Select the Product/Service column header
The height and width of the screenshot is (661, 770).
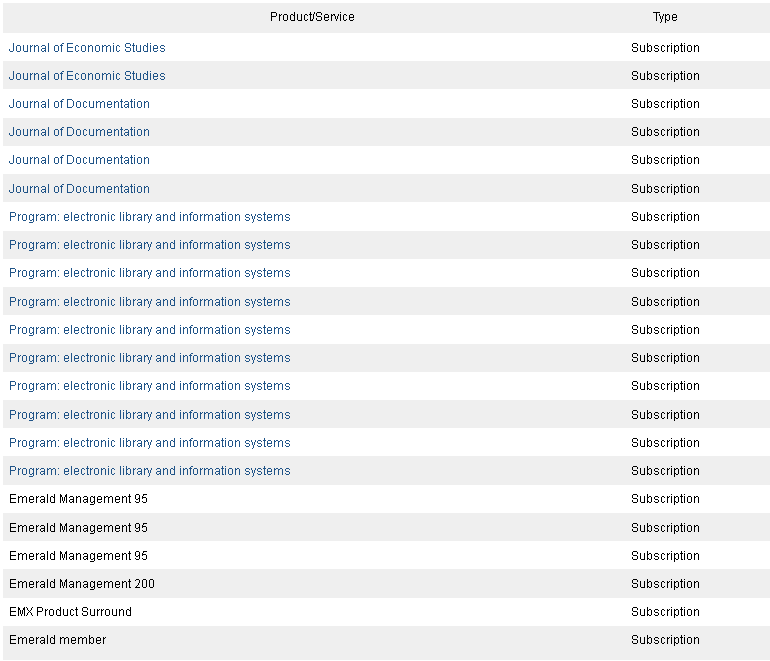(312, 17)
